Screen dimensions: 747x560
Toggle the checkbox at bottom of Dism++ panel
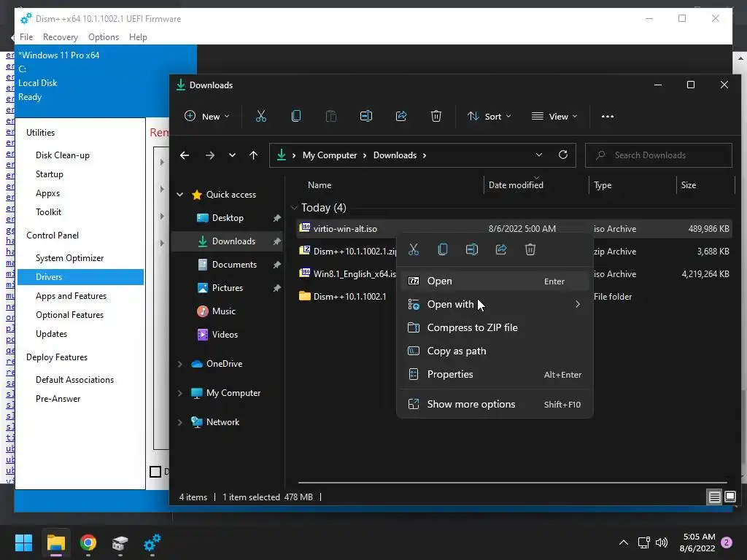pyautogui.click(x=155, y=472)
